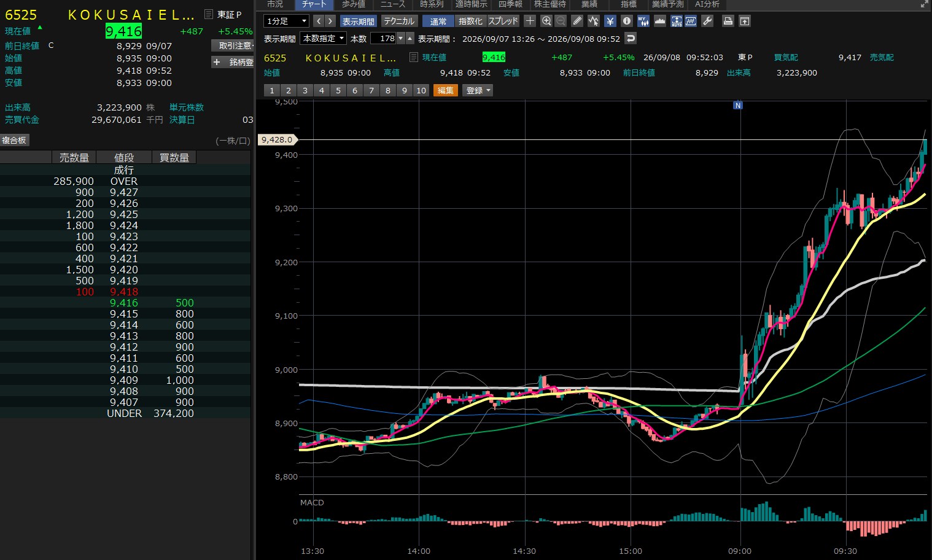Screen dimensions: 932x560
Task: Click the zoom-in magnifier icon
Action: (546, 21)
